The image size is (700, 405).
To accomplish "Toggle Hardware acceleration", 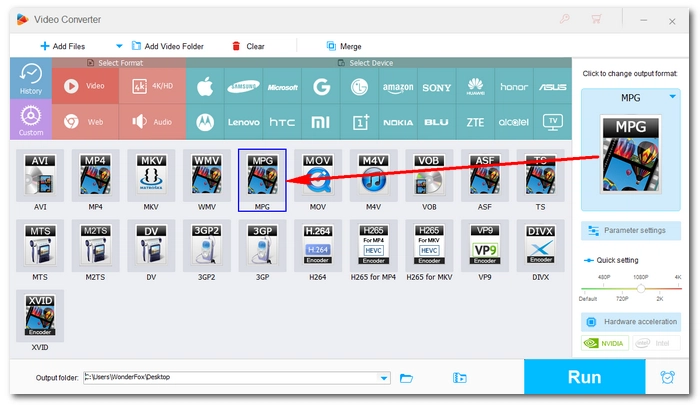I will click(x=631, y=321).
